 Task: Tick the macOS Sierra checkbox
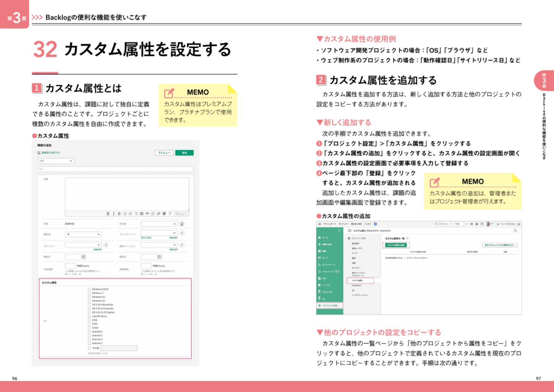point(89,316)
